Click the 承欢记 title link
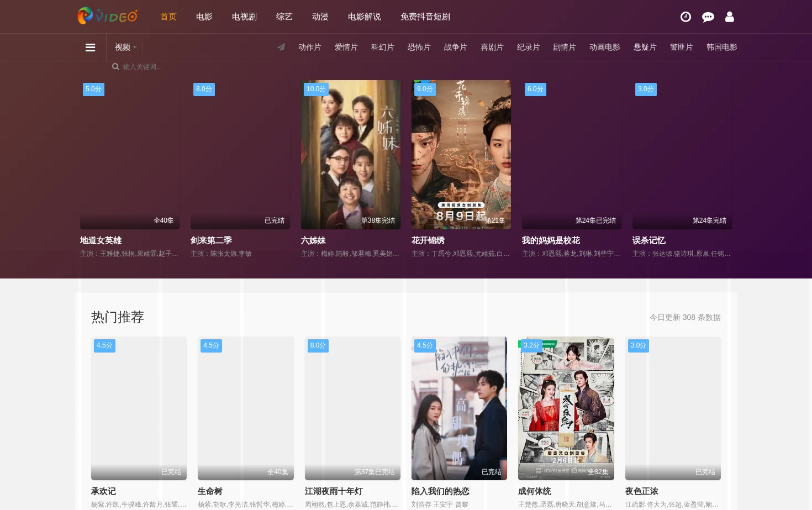 (x=103, y=491)
